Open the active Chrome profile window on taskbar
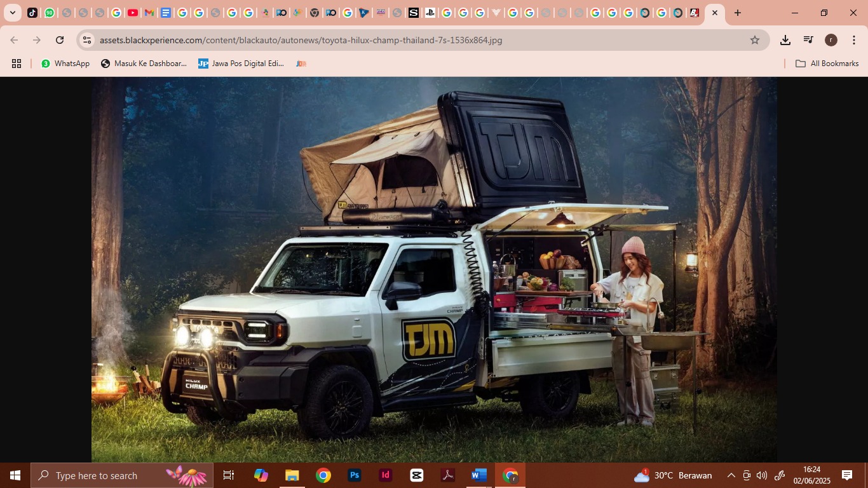Image resolution: width=868 pixels, height=488 pixels. [x=510, y=475]
